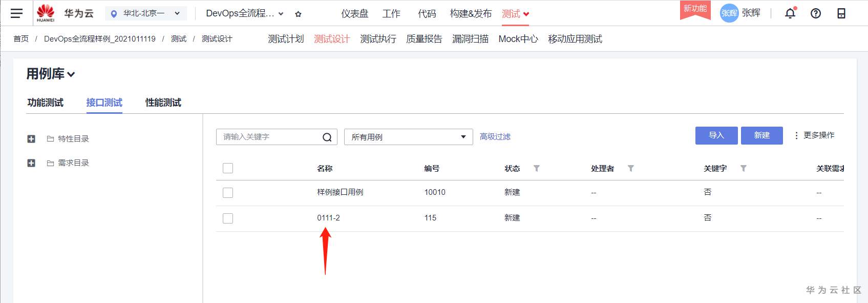Open the DevOps全流程 project dropdown

[245, 13]
